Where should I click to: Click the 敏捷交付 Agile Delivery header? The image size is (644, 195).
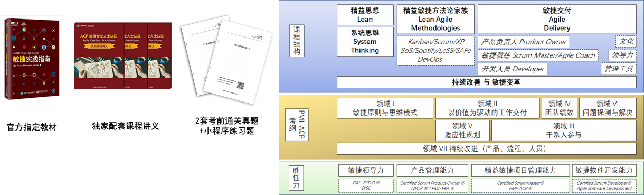pyautogui.click(x=557, y=19)
